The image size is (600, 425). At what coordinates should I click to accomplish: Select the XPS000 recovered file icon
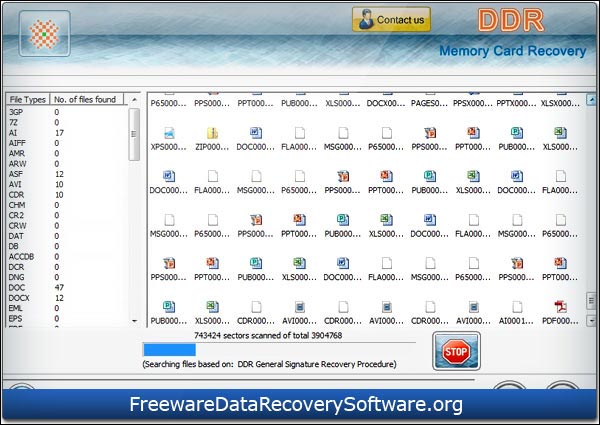coord(169,133)
